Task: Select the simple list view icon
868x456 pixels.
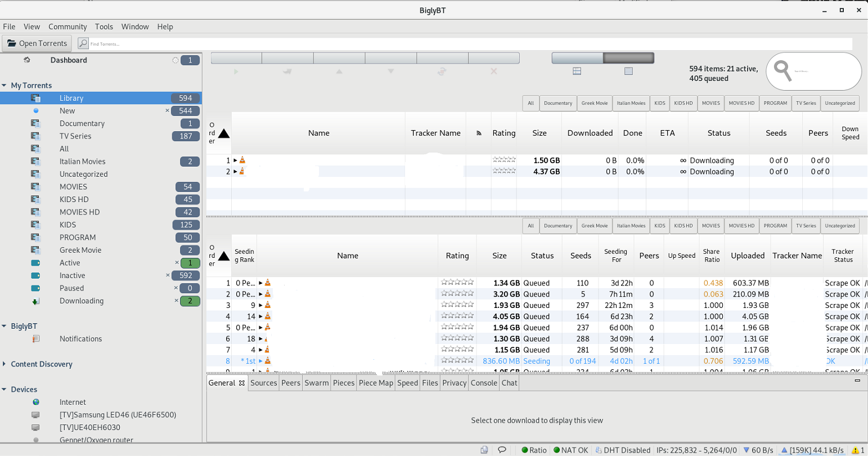Action: (628, 71)
